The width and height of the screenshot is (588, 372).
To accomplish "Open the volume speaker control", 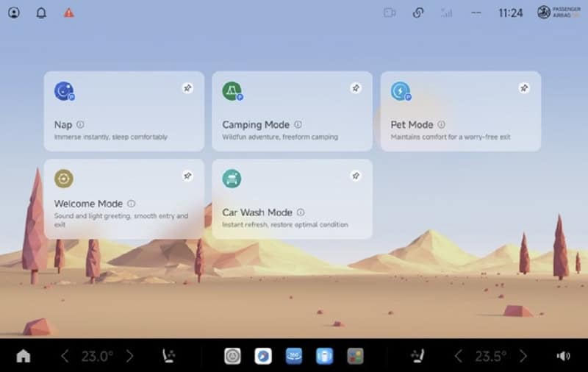I will coord(563,356).
